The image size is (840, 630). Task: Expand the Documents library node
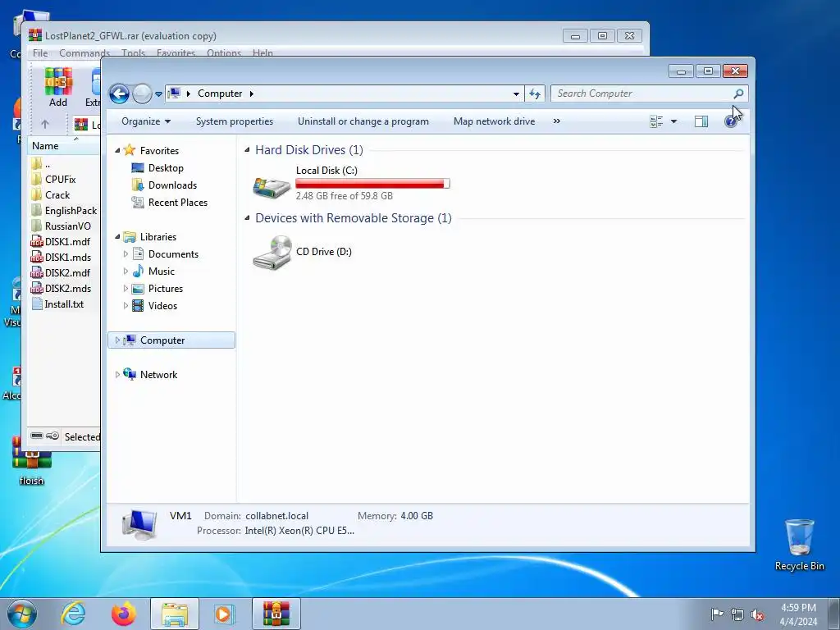[126, 254]
